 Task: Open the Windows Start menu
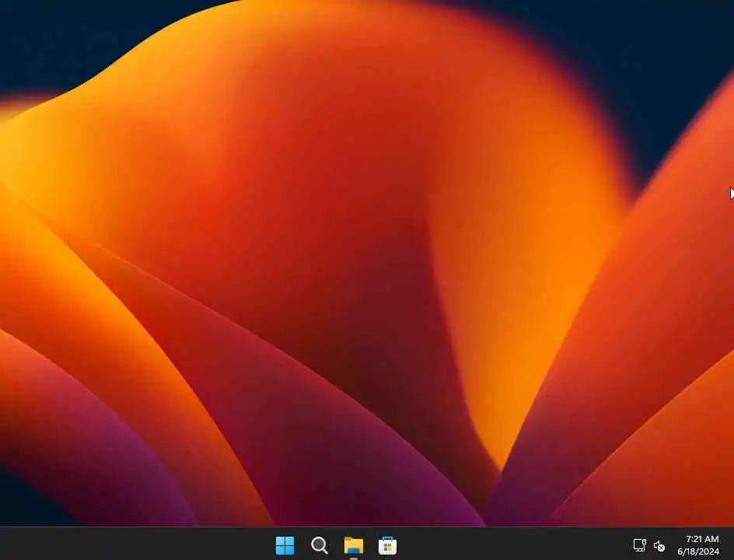click(x=285, y=545)
